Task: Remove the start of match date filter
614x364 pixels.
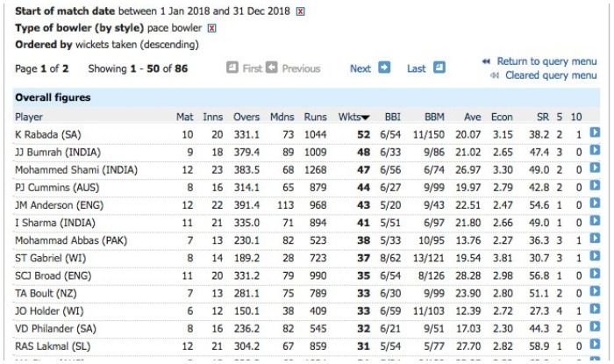Action: tap(300, 11)
